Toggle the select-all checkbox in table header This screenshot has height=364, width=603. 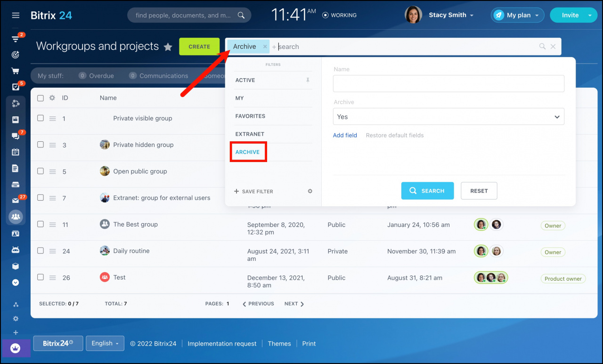pos(41,98)
